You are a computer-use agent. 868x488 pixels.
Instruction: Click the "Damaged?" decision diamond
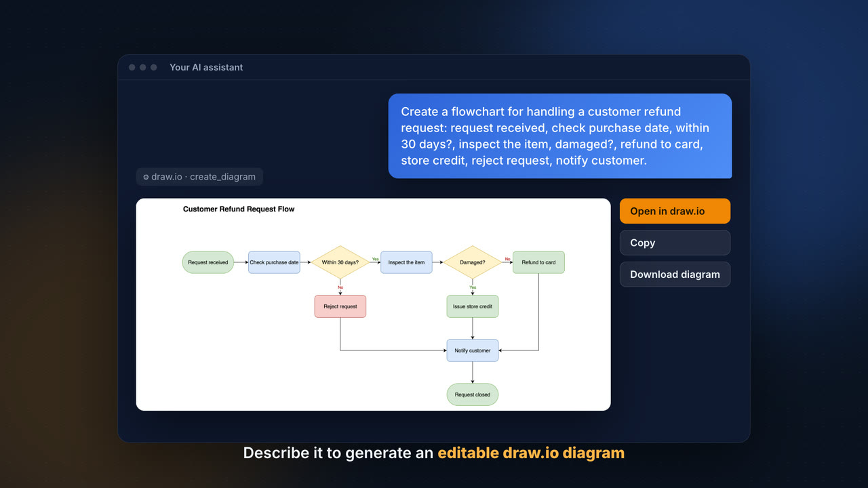click(x=473, y=262)
